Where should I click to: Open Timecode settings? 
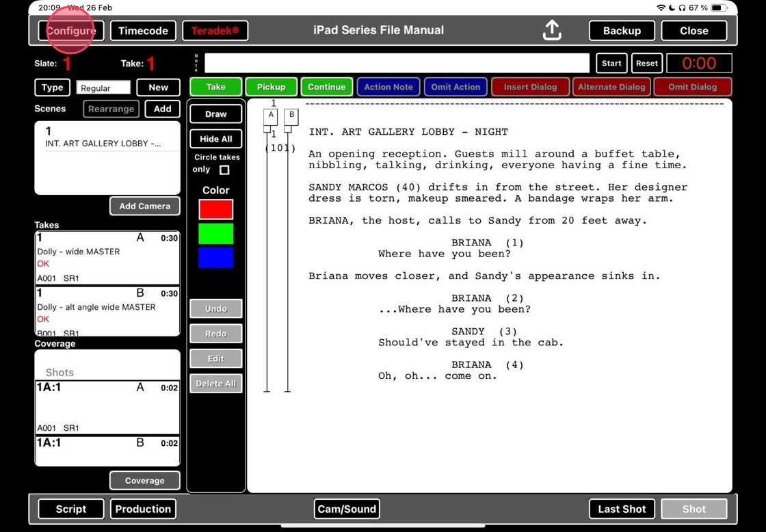(143, 31)
